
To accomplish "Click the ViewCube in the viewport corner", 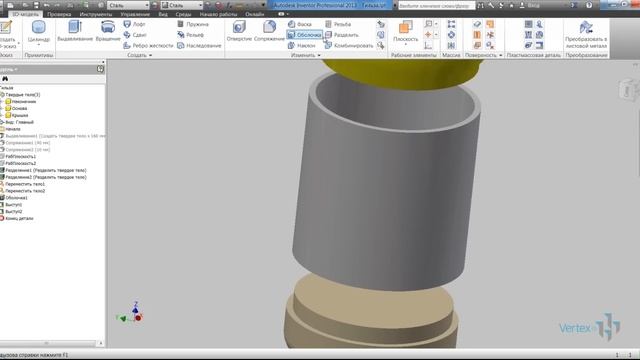I will [x=628, y=90].
